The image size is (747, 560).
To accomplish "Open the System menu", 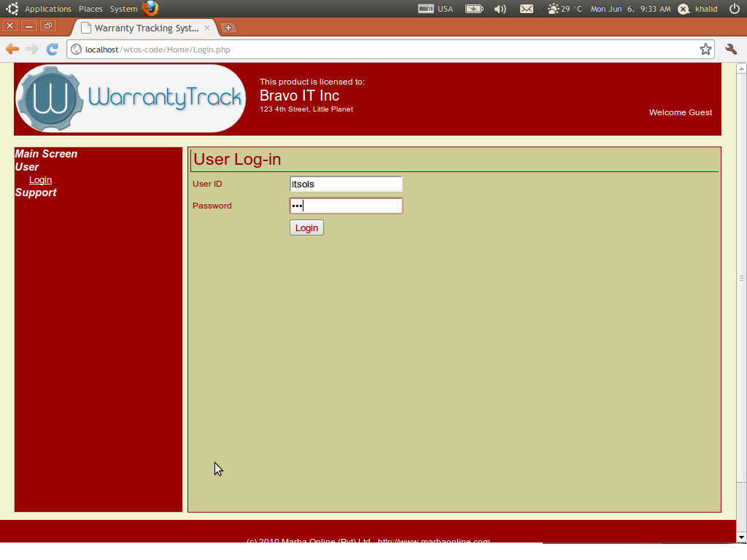I will click(122, 9).
